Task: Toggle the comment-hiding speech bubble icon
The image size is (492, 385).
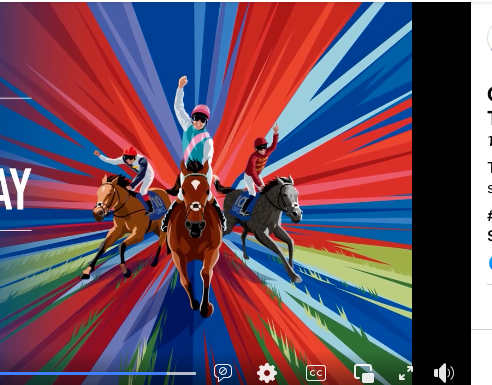Action: (223, 372)
